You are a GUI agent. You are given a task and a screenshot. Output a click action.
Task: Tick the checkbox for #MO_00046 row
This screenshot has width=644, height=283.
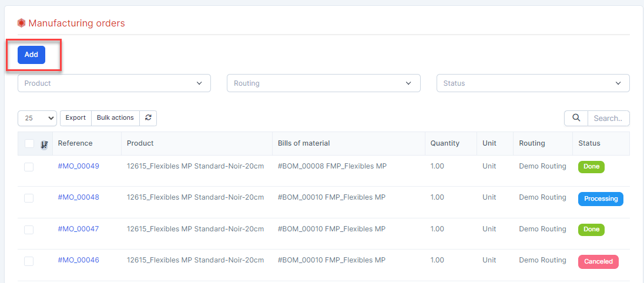[x=29, y=261]
